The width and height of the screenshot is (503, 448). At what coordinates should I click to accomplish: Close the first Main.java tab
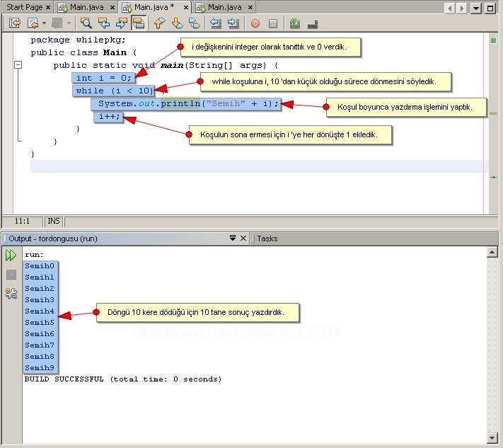click(112, 7)
